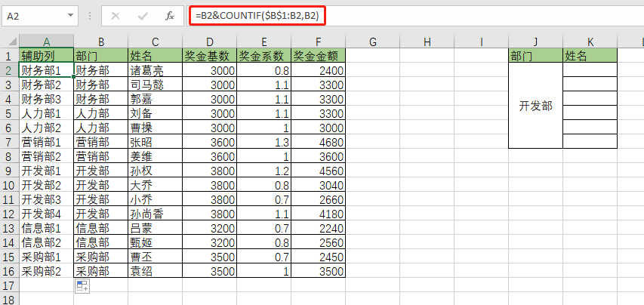Click the 奖金金额 header cell
644x305 pixels.
[319, 55]
